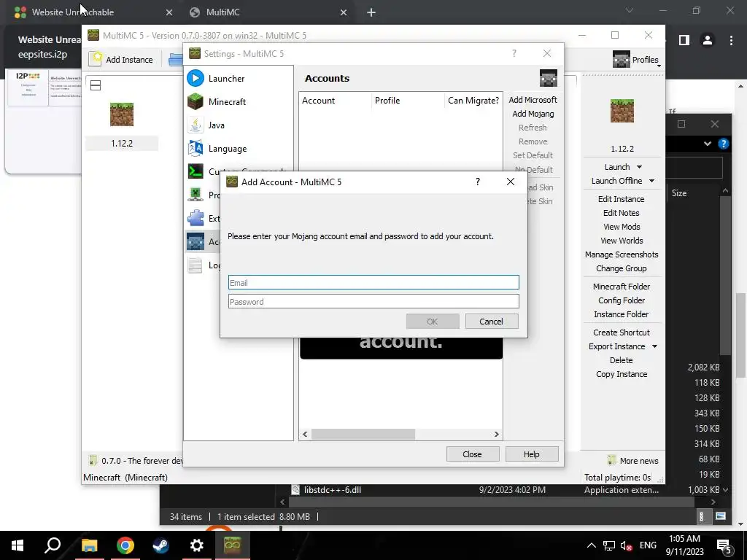Open the browser profile avatar icon
This screenshot has height=560, width=747.
[708, 41]
